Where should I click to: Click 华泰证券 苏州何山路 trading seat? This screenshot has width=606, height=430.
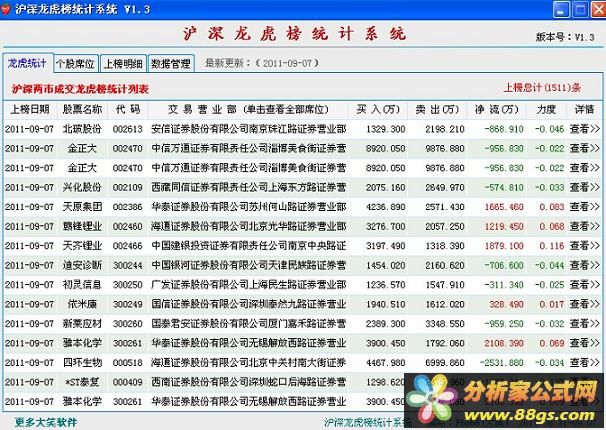pos(249,207)
